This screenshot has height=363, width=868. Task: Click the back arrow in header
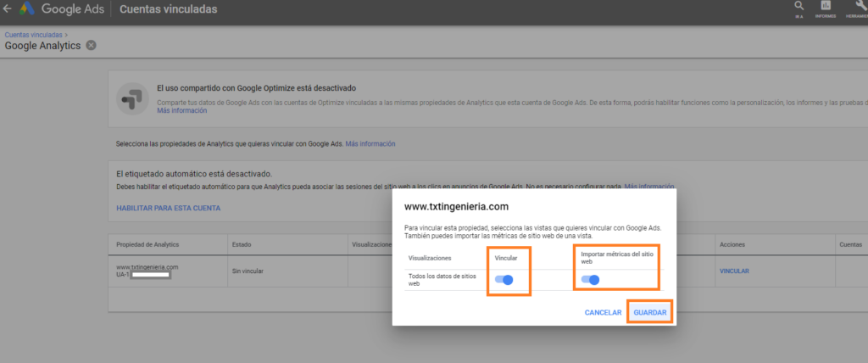pyautogui.click(x=7, y=8)
